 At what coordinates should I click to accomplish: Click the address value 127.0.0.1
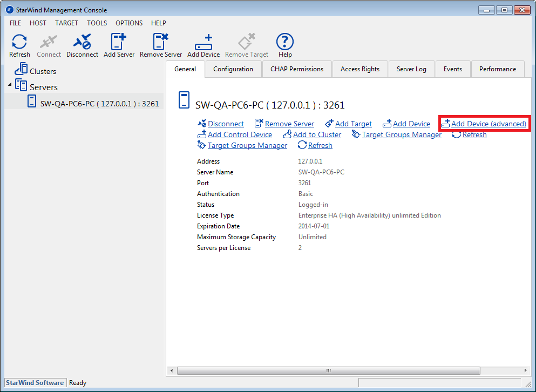point(310,161)
